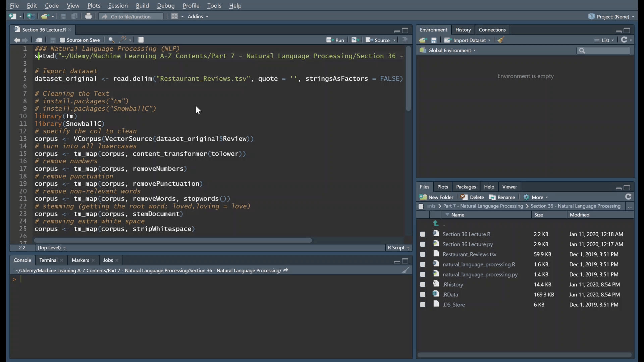Go up to parent directory arrow
This screenshot has width=644, height=362.
[x=436, y=224]
